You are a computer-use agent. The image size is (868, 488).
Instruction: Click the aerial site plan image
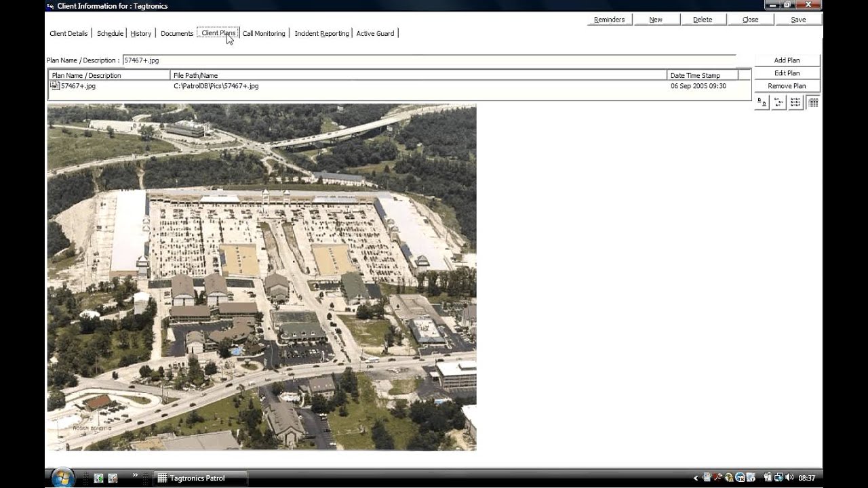click(262, 277)
